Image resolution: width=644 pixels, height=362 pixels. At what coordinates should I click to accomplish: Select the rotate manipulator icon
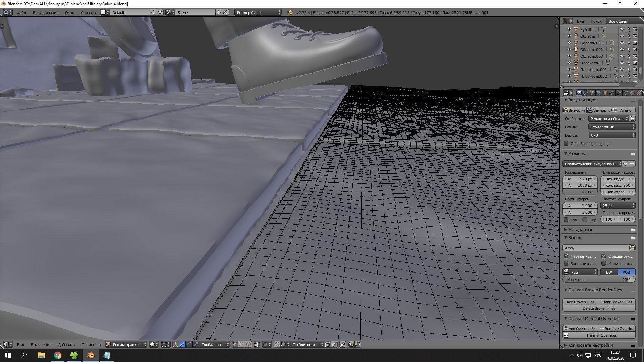click(x=189, y=344)
